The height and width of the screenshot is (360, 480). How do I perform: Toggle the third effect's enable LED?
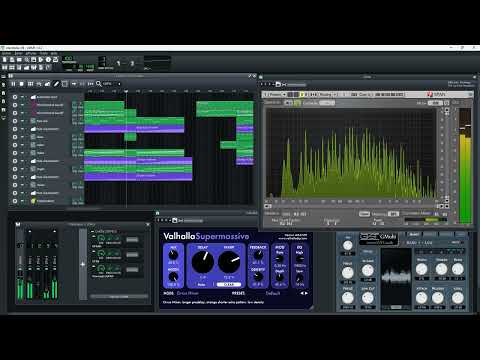click(x=94, y=266)
